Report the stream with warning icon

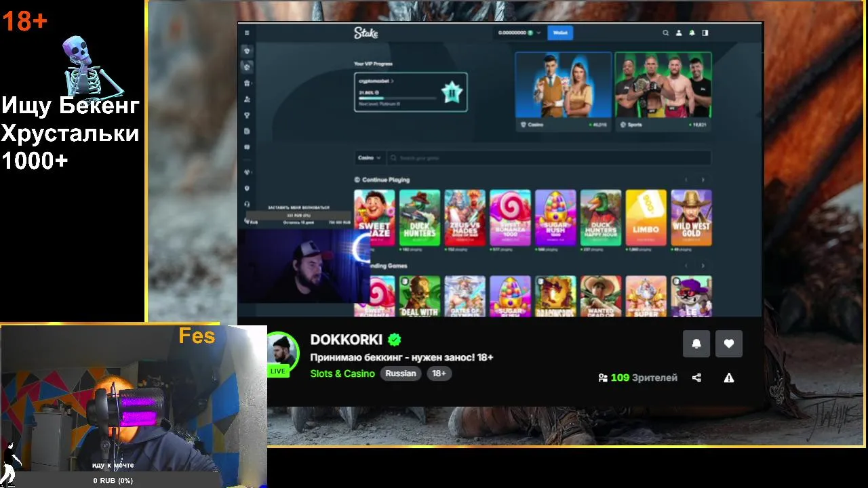(729, 378)
